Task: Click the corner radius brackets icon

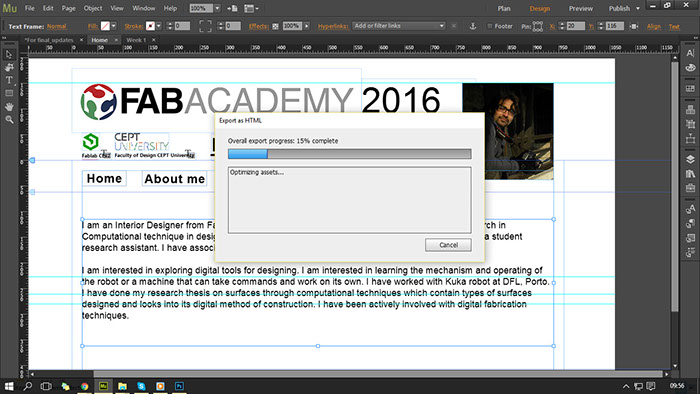Action: [x=205, y=26]
